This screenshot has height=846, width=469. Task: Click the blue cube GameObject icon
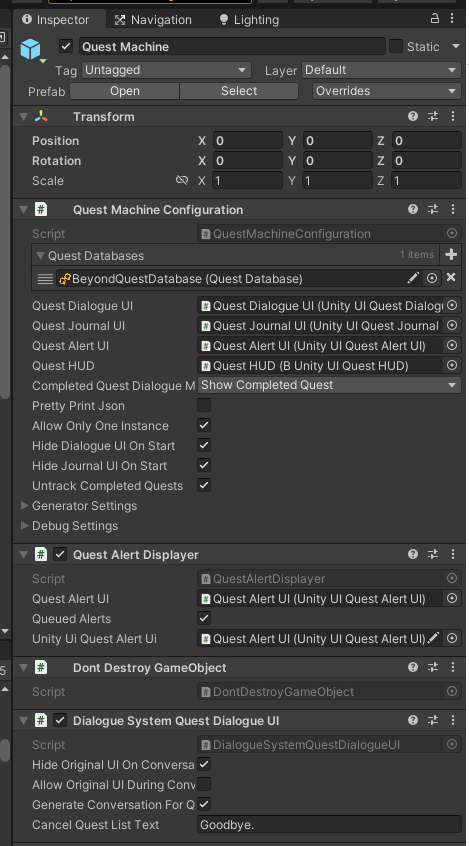coord(30,49)
